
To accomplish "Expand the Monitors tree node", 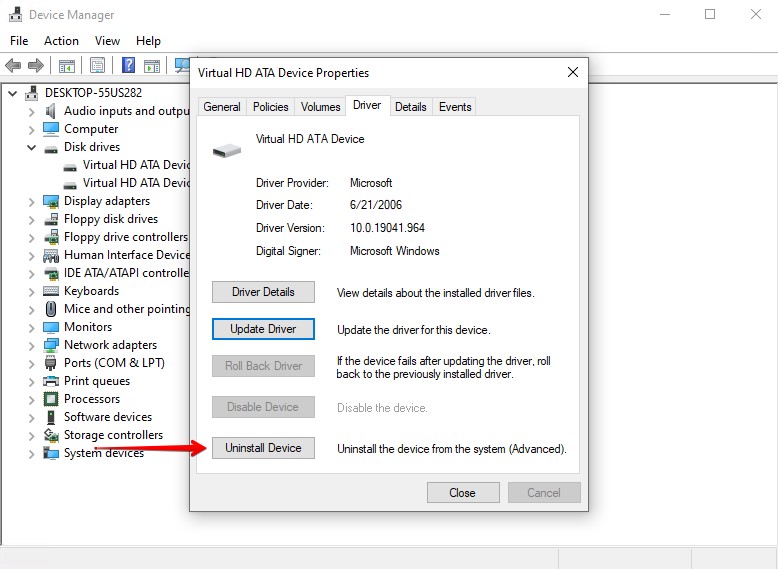I will click(31, 327).
